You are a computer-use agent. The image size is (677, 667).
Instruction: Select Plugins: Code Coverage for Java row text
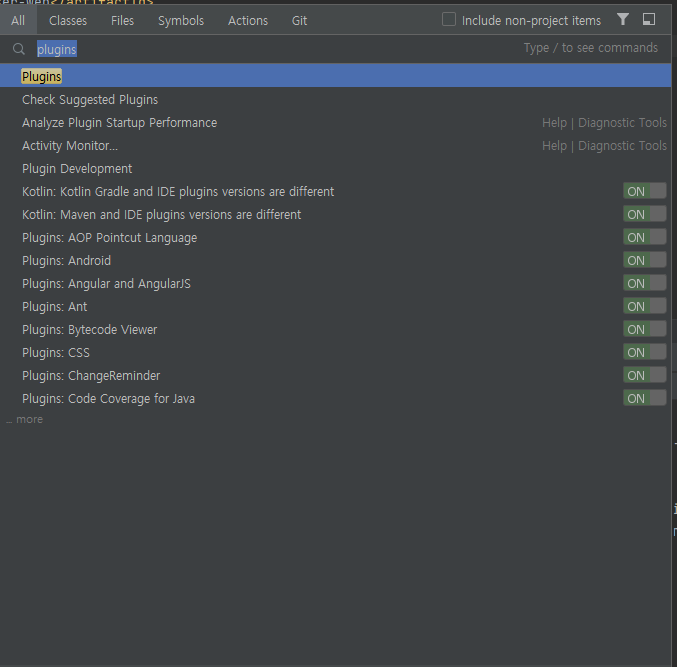pyautogui.click(x=108, y=398)
